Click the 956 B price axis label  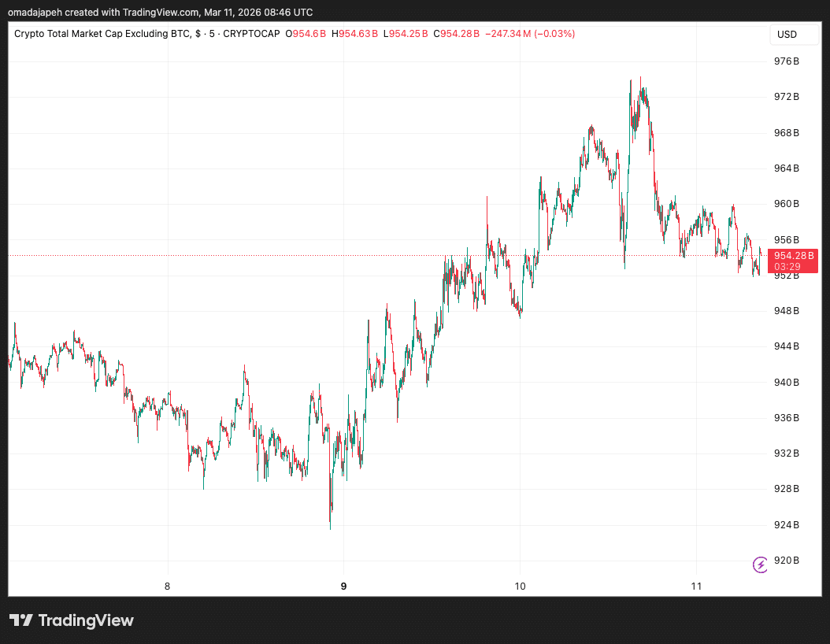[787, 239]
